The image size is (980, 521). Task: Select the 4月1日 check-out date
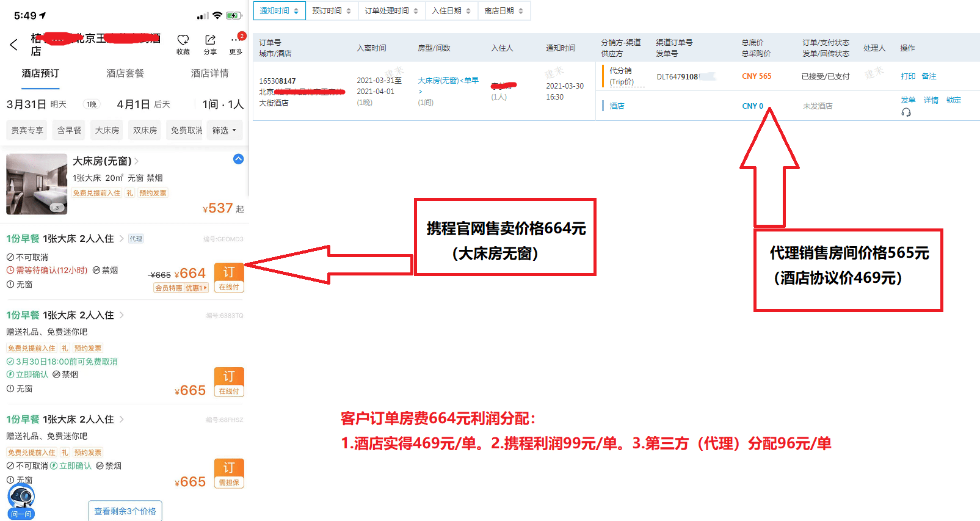point(133,104)
